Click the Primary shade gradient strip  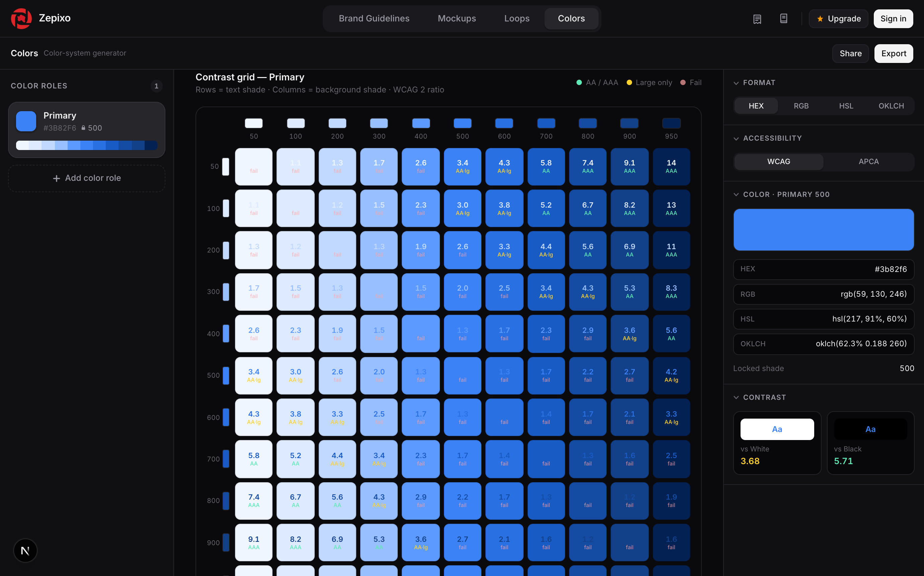pos(87,145)
